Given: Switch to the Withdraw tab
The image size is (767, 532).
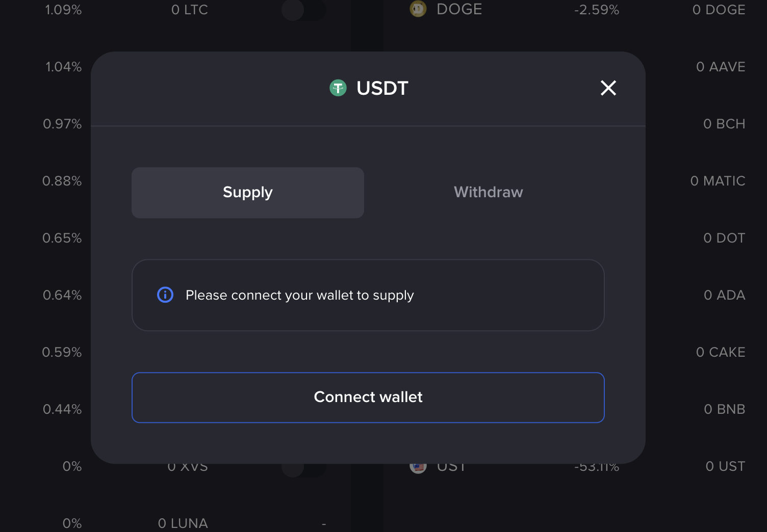Looking at the screenshot, I should tap(488, 192).
